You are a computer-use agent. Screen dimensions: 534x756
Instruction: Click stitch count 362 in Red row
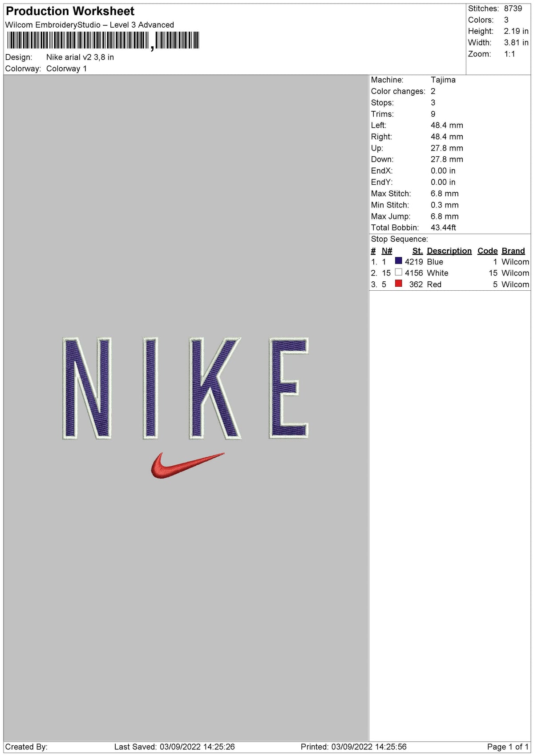[x=416, y=285]
